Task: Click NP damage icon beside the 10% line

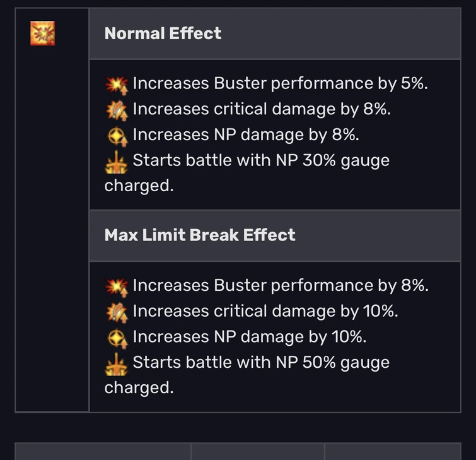Action: tap(117, 338)
